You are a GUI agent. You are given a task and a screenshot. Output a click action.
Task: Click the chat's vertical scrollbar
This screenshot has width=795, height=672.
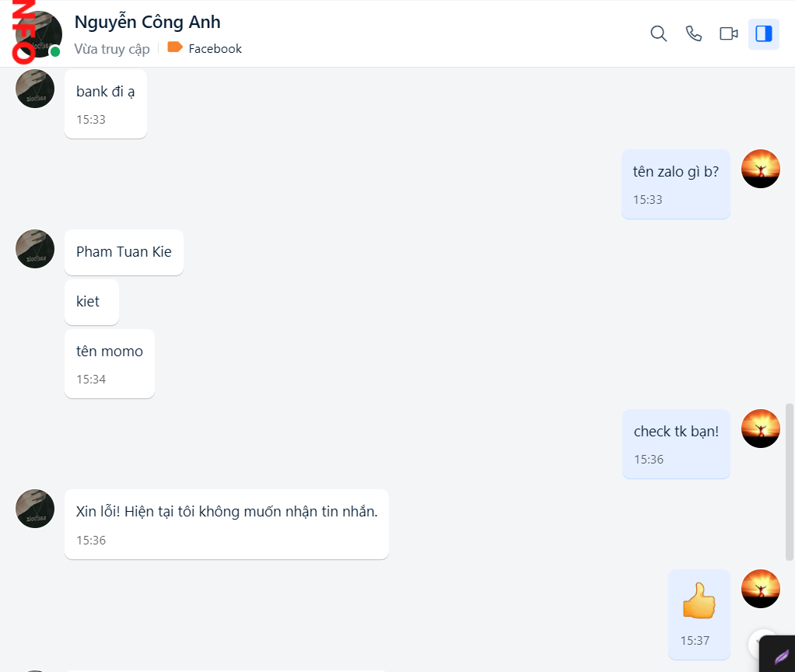(x=789, y=481)
